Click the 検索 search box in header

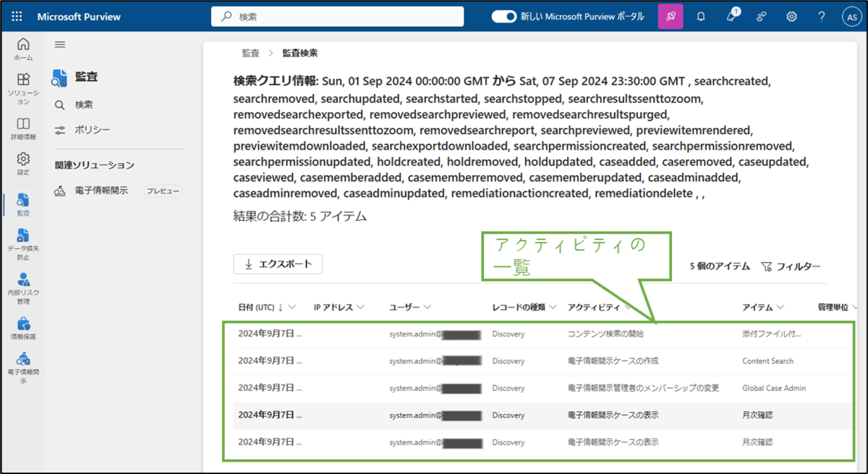pyautogui.click(x=337, y=16)
